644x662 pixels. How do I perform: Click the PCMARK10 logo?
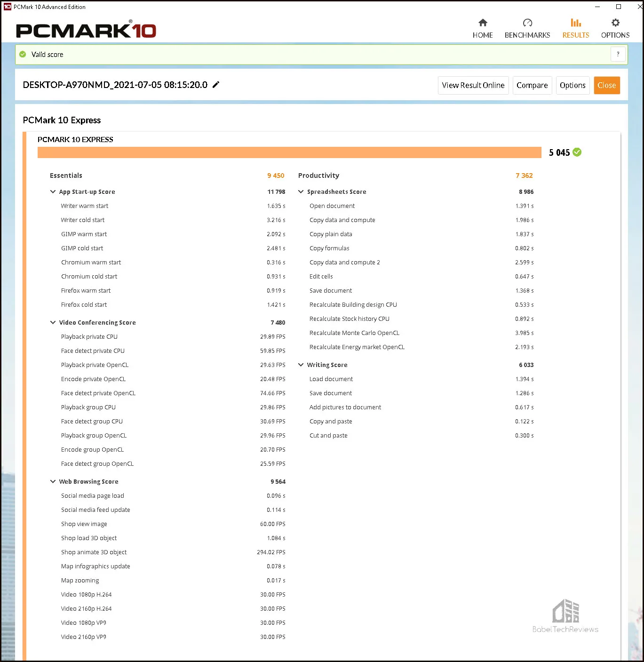coord(86,30)
